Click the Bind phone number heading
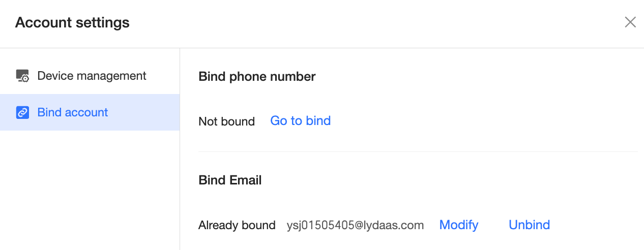 click(x=257, y=77)
